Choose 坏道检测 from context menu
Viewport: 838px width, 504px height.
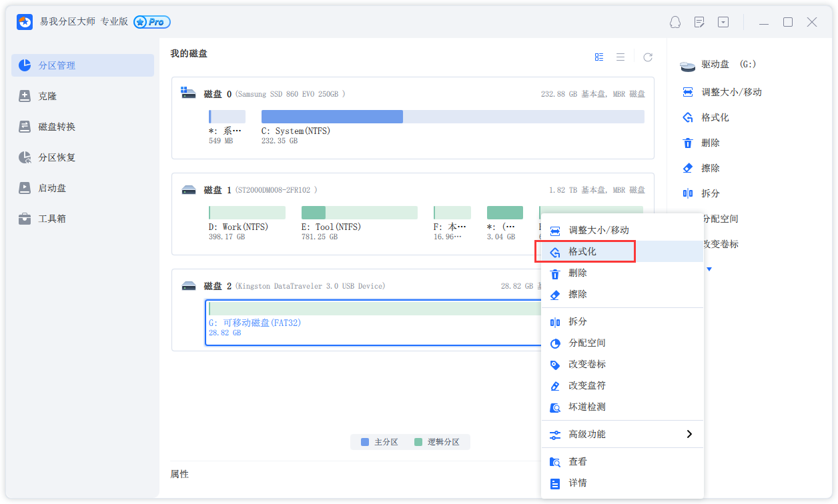586,407
